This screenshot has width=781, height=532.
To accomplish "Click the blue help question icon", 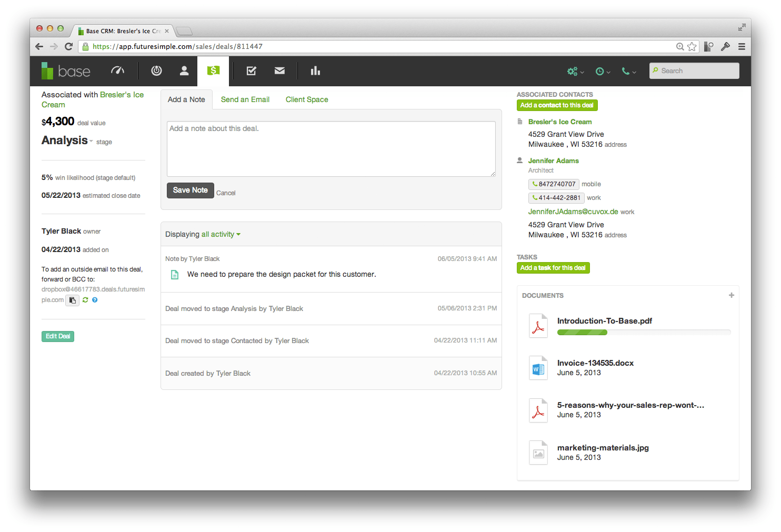I will (x=95, y=300).
